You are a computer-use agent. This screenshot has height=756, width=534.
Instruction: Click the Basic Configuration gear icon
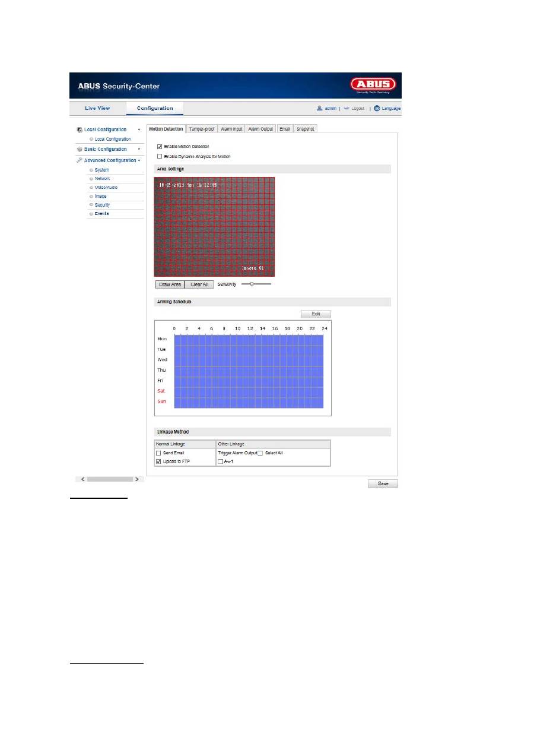pyautogui.click(x=80, y=150)
